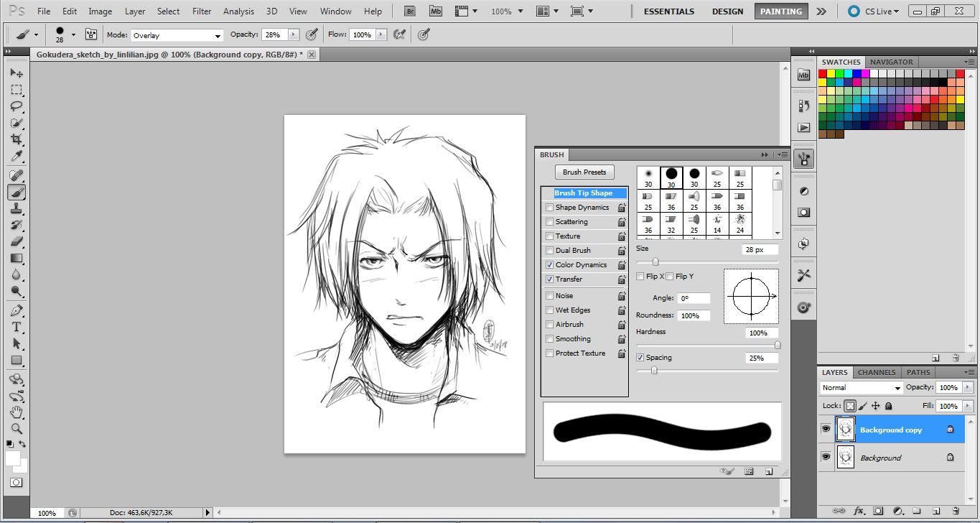The image size is (980, 523).
Task: Select the Crop tool
Action: 17,139
